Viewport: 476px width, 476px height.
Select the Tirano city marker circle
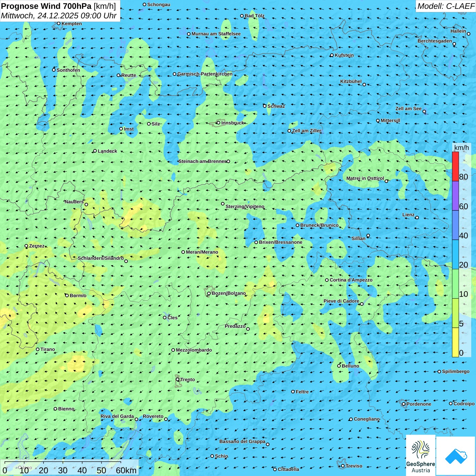tap(38, 349)
